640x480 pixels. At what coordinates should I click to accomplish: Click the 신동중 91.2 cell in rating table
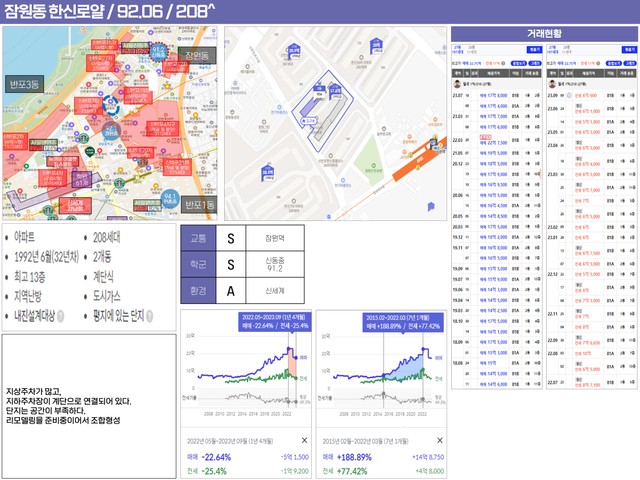pyautogui.click(x=275, y=264)
